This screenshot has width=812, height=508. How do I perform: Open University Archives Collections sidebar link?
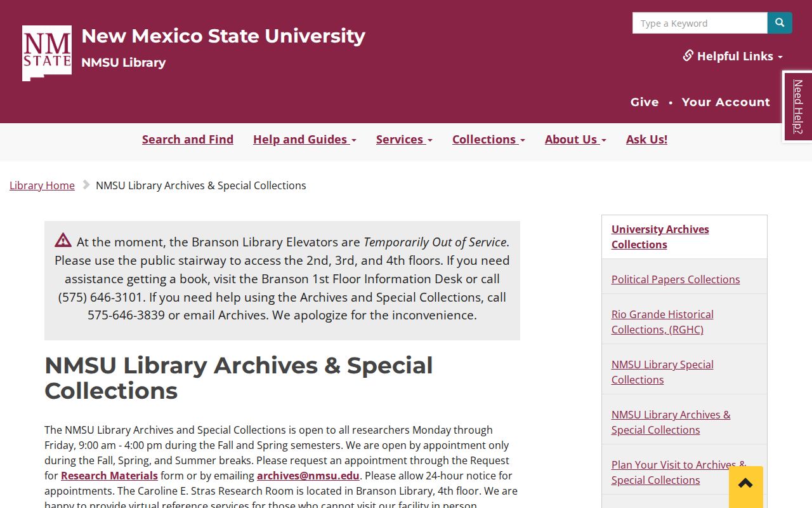[660, 237]
